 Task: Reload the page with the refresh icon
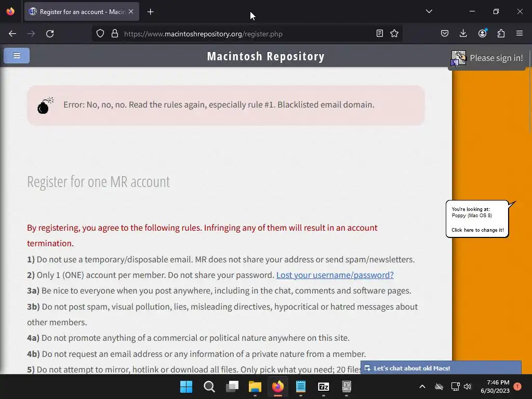tap(50, 34)
